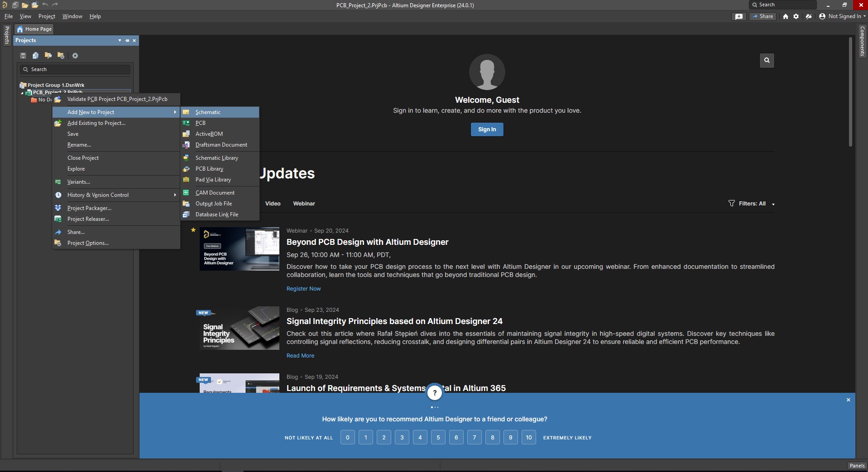Image resolution: width=868 pixels, height=472 pixels.
Task: Collapse the PCB_Project_2.PrjPcb tree node
Action: click(22, 93)
